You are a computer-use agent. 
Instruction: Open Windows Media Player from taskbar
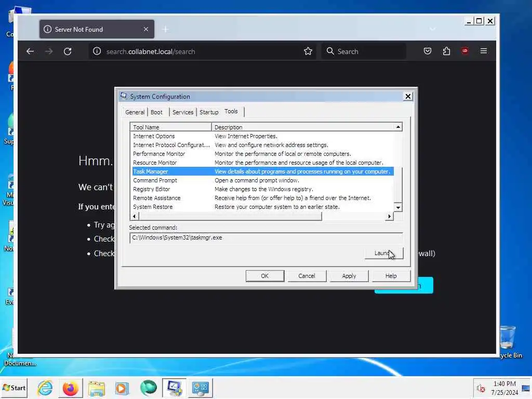(x=122, y=388)
